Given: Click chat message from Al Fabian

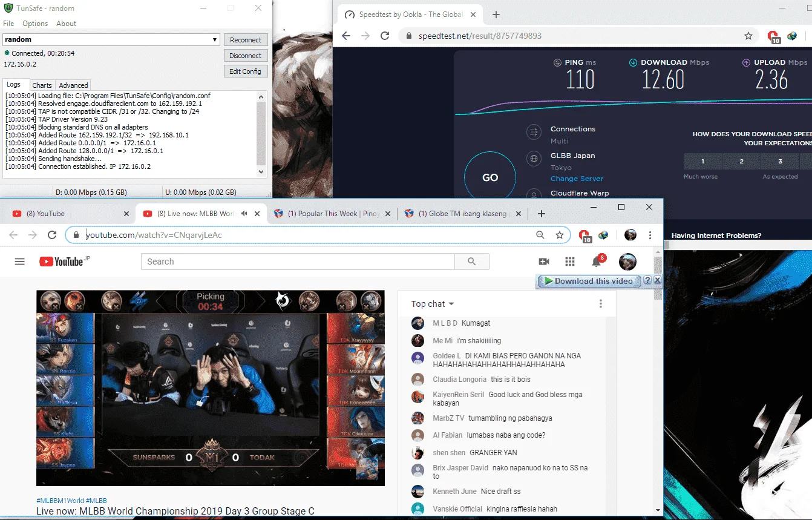Looking at the screenshot, I should pos(506,435).
